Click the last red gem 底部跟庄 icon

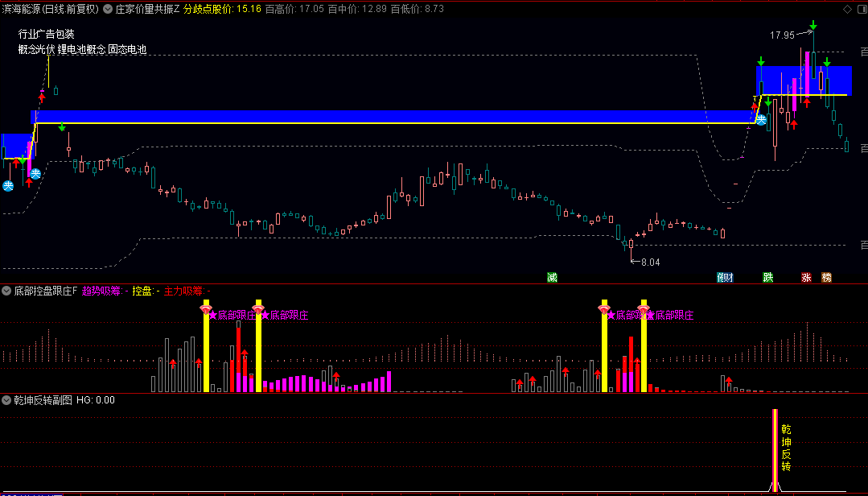(644, 308)
